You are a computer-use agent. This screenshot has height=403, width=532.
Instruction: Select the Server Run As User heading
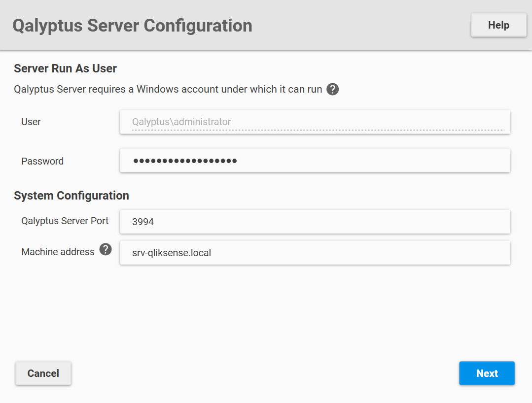(65, 68)
